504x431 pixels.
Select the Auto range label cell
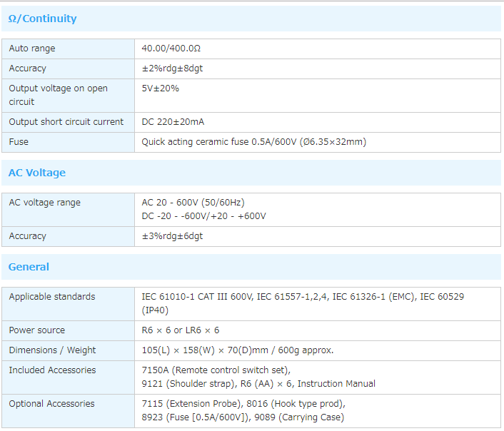(32, 49)
